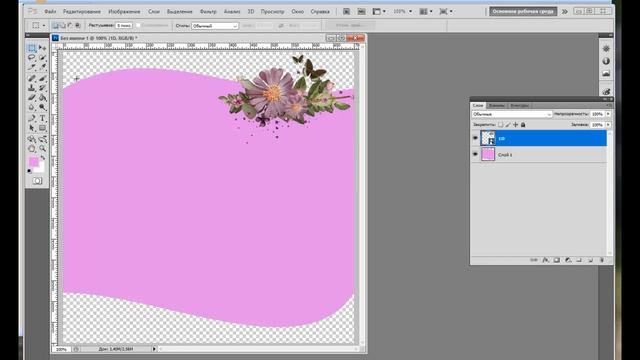This screenshot has width=640, height=360.
Task: Open the Слои menu
Action: coord(154,11)
